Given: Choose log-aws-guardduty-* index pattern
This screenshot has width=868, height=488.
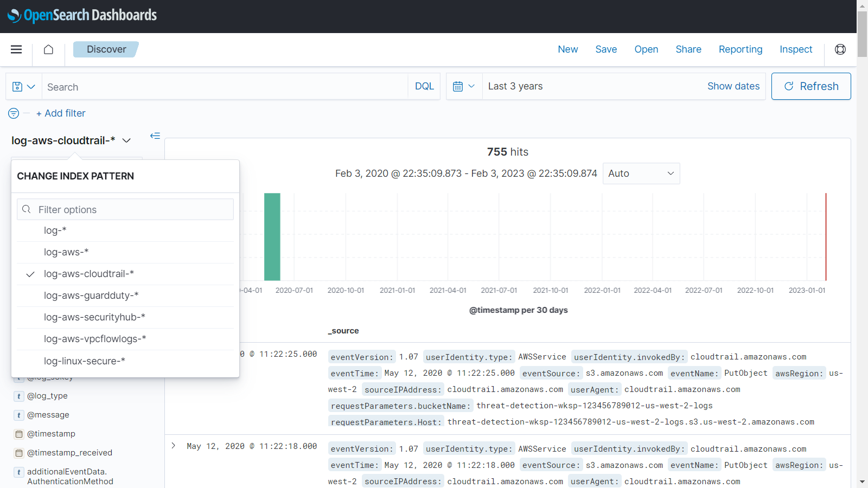Looking at the screenshot, I should 91,296.
